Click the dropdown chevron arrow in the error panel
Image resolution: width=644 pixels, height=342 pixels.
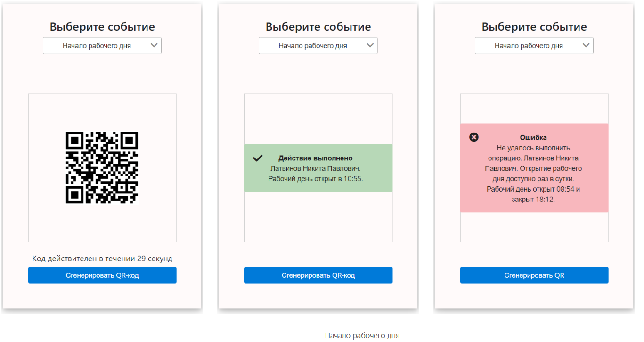coord(586,45)
